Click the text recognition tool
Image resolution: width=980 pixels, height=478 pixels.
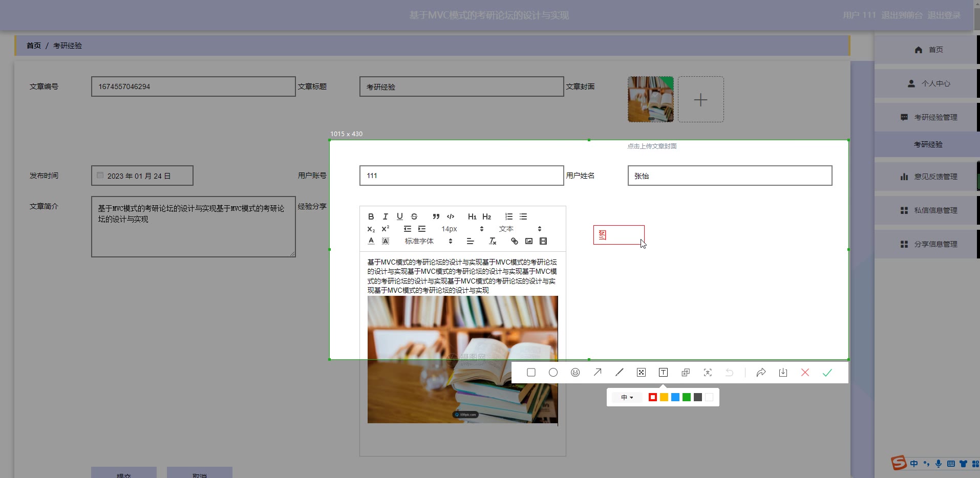click(x=708, y=373)
